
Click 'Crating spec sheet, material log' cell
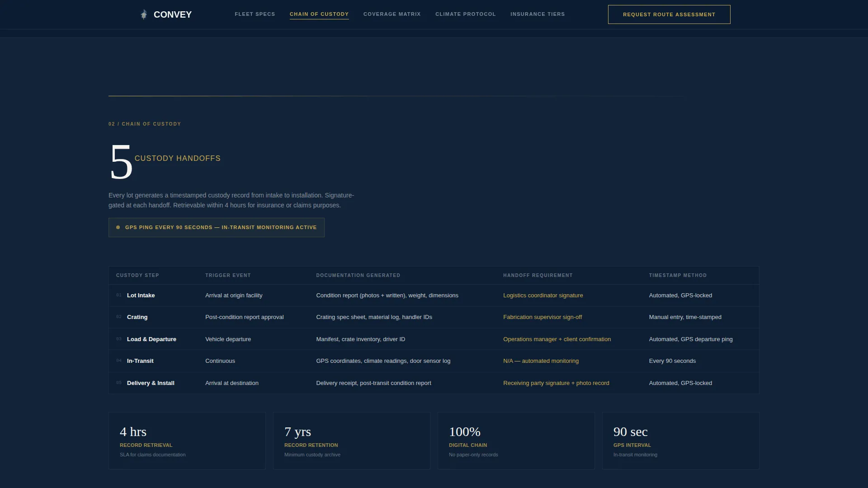tap(374, 317)
